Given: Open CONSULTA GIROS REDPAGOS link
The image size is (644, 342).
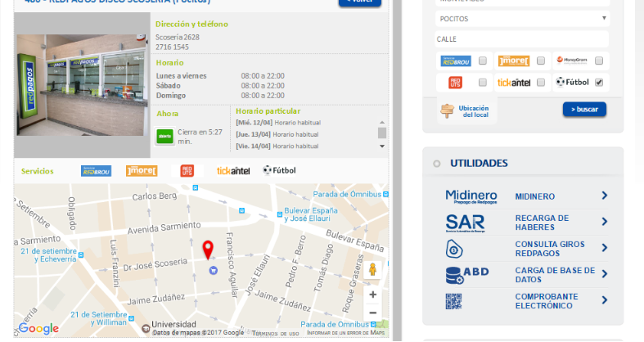Looking at the screenshot, I should (550, 249).
